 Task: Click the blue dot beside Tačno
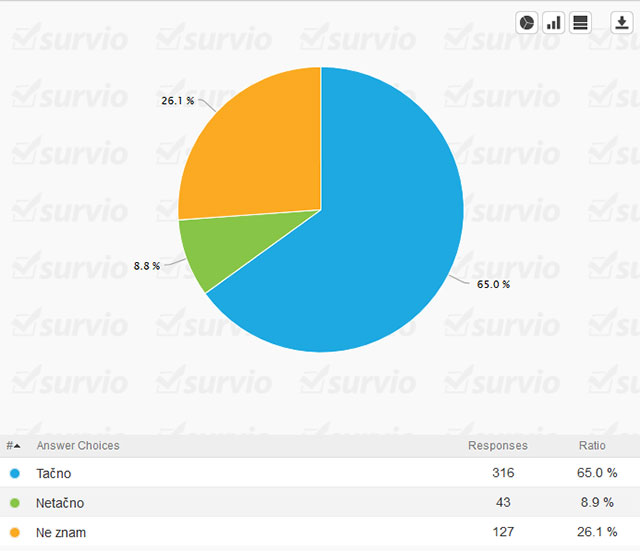(14, 473)
